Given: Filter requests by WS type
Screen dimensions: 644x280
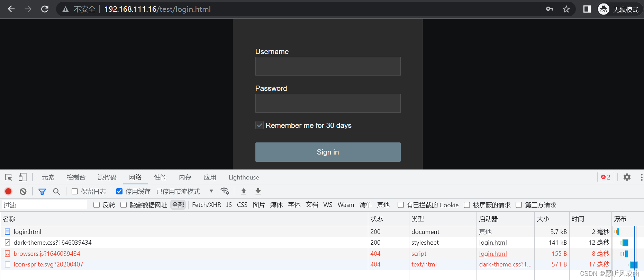Looking at the screenshot, I should tap(328, 205).
